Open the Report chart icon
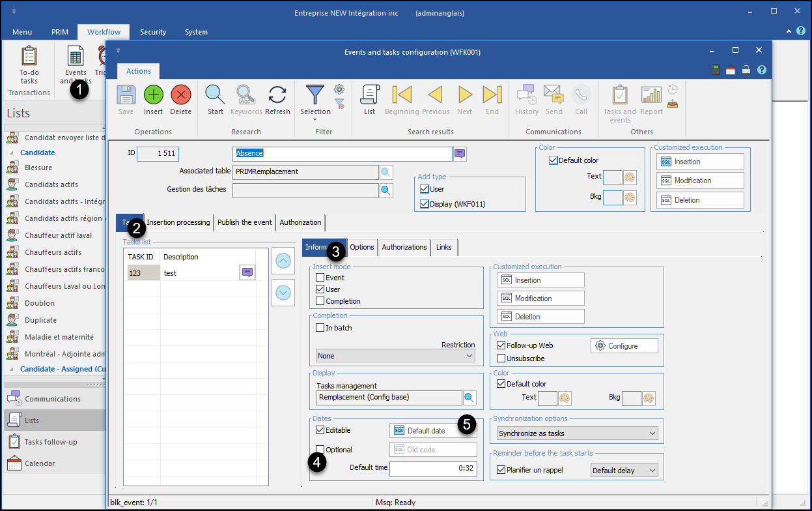The image size is (812, 511). point(651,95)
